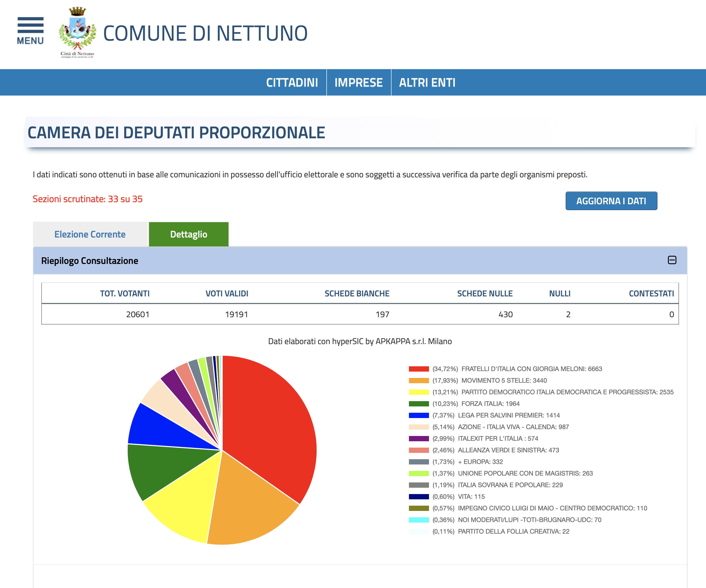Click the olive Impegno Civico legend swatch
This screenshot has width=706, height=588.
pyautogui.click(x=418, y=508)
